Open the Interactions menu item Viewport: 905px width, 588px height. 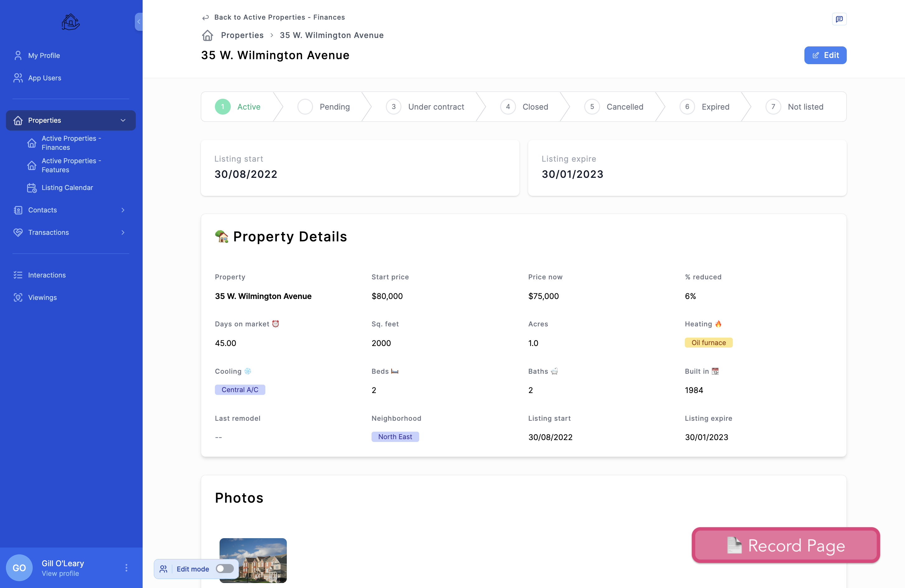point(47,275)
